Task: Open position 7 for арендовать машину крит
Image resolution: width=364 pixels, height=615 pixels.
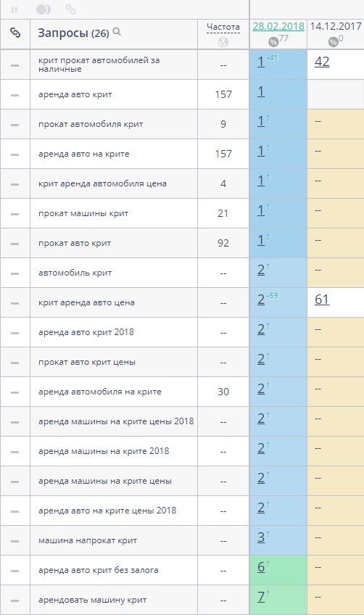Action: [x=261, y=597]
